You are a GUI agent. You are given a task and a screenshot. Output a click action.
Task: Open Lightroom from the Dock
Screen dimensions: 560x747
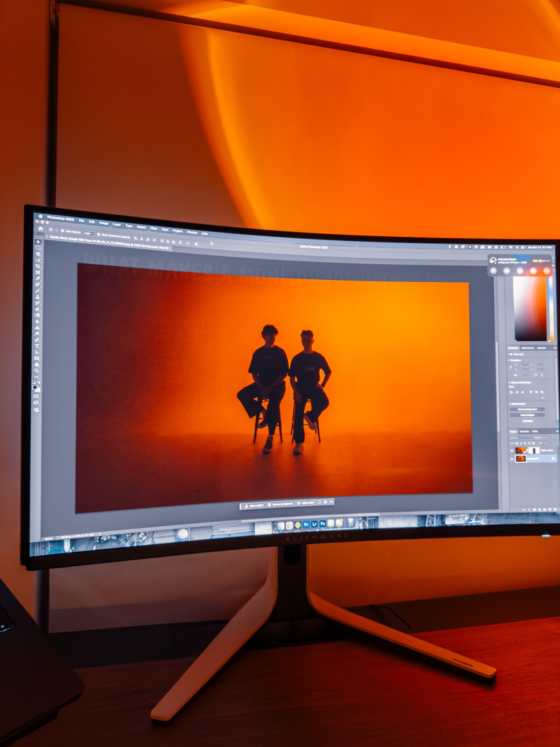tap(314, 524)
